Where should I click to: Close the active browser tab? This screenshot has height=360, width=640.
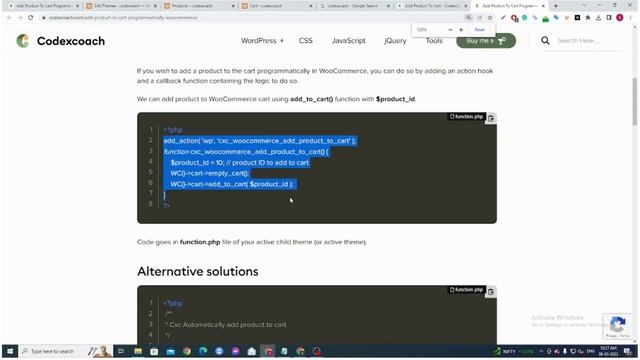[x=543, y=6]
